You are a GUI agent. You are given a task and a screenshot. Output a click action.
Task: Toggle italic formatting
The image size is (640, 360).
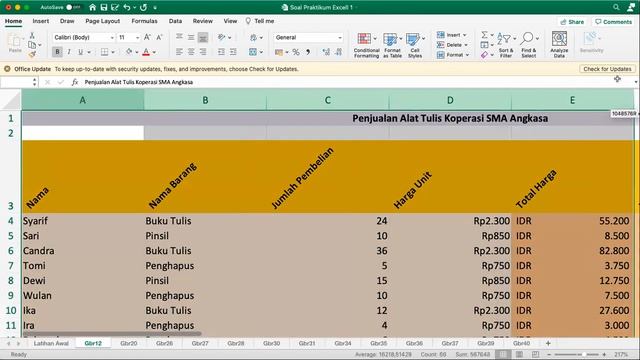(69, 52)
